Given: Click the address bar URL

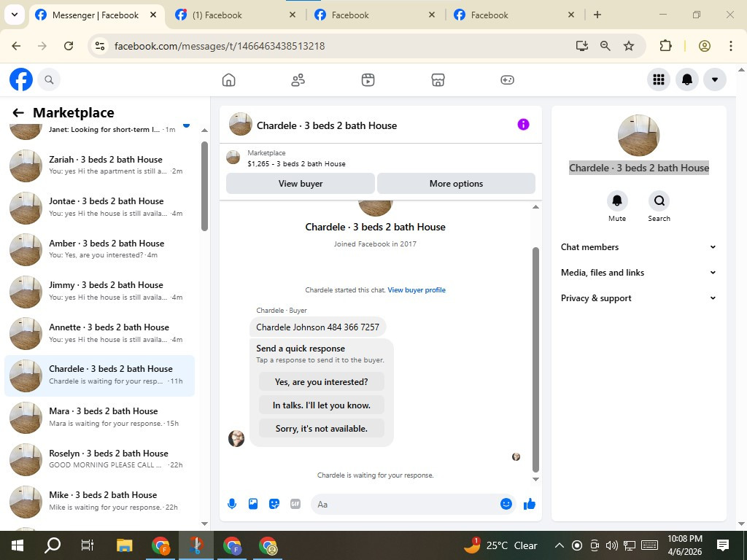Looking at the screenshot, I should pos(220,46).
